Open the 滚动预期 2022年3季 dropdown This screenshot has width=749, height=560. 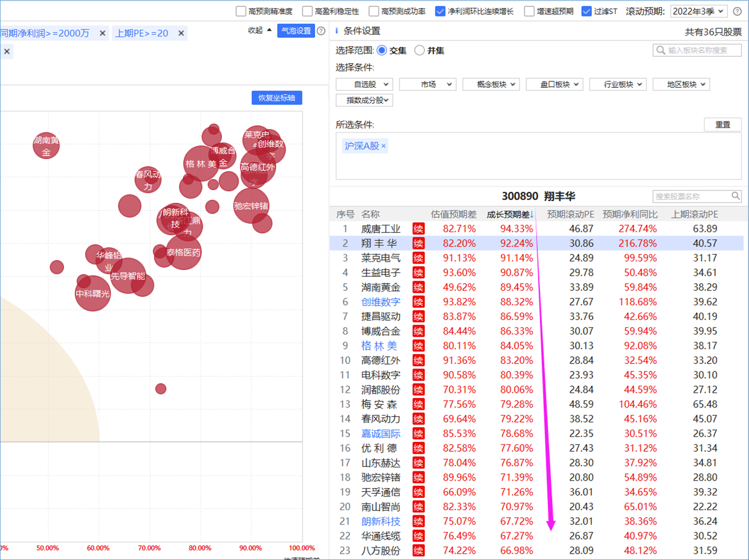click(699, 11)
